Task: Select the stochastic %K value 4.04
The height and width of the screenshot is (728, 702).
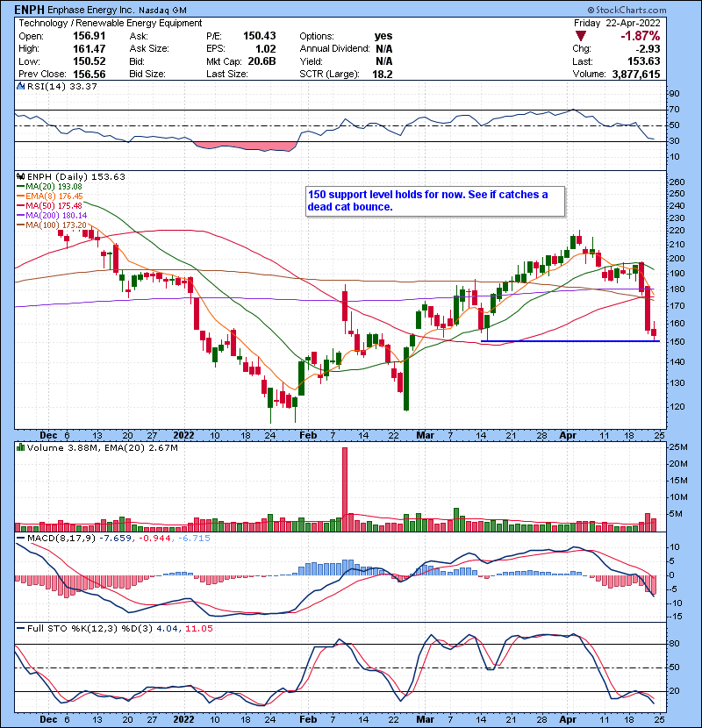Action: [x=167, y=629]
